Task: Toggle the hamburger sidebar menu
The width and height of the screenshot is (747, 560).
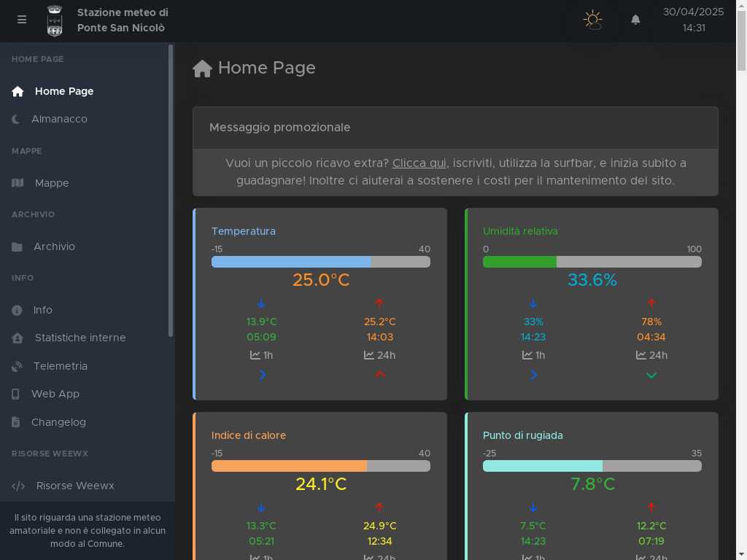Action: pos(21,20)
